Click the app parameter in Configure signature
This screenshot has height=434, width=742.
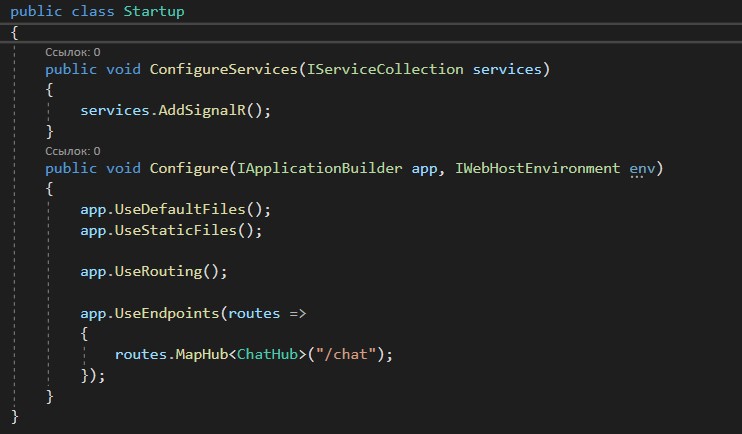pos(424,169)
